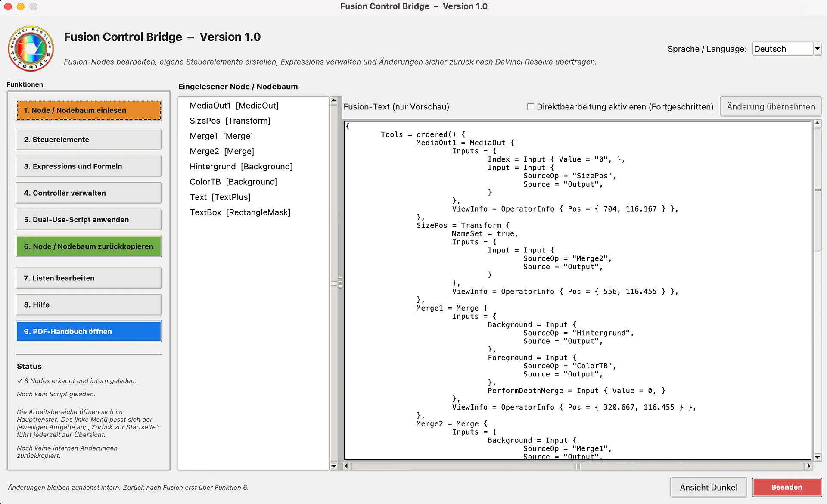Open '7. Listen bearbeiten'
The width and height of the screenshot is (827, 504).
point(89,278)
